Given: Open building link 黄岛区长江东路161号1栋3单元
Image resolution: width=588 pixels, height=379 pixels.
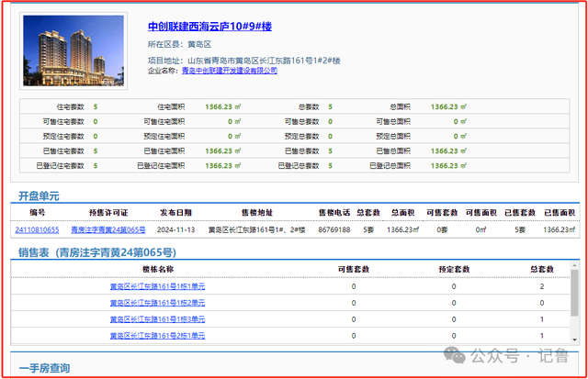Looking at the screenshot, I should pos(157,319).
